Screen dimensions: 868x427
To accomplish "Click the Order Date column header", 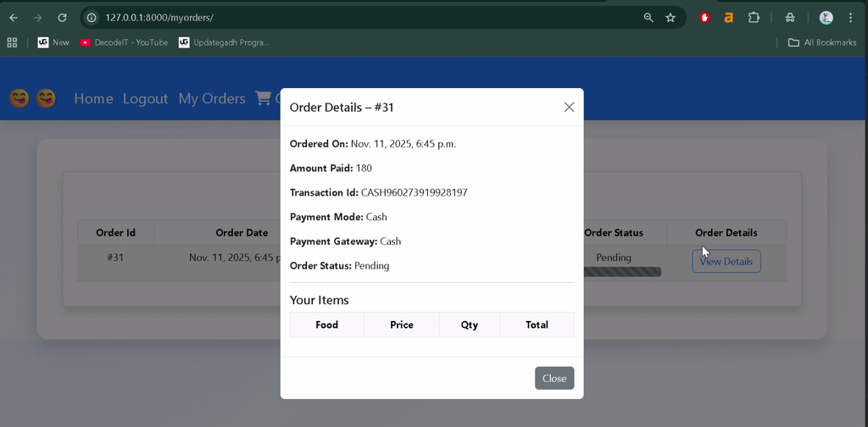I will coord(242,233).
